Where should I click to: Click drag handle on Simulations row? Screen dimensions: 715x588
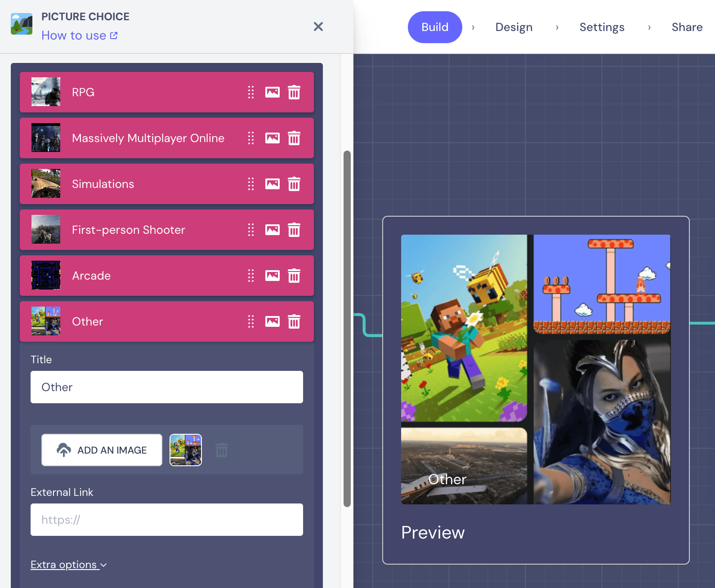coord(251,184)
